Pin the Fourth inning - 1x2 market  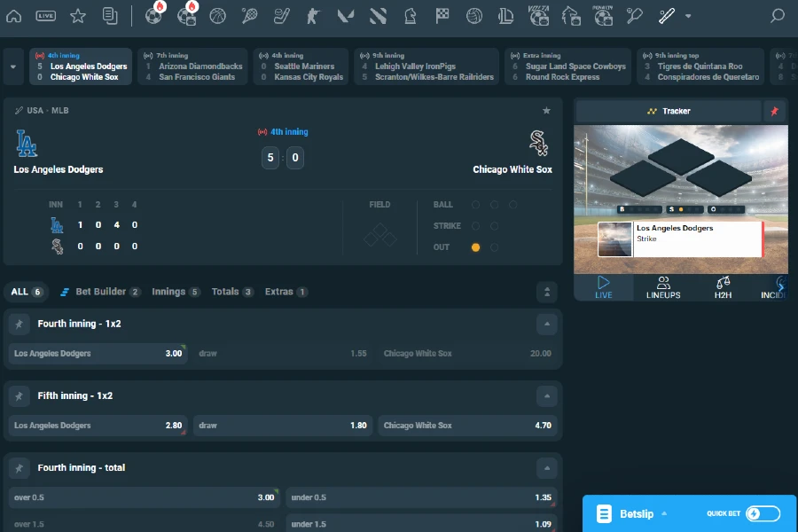point(18,325)
